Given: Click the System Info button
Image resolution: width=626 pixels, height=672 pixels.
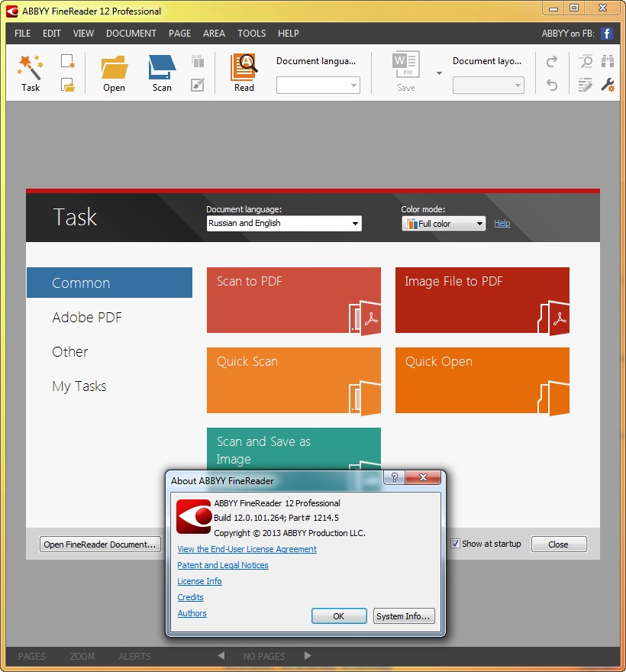Looking at the screenshot, I should [404, 615].
